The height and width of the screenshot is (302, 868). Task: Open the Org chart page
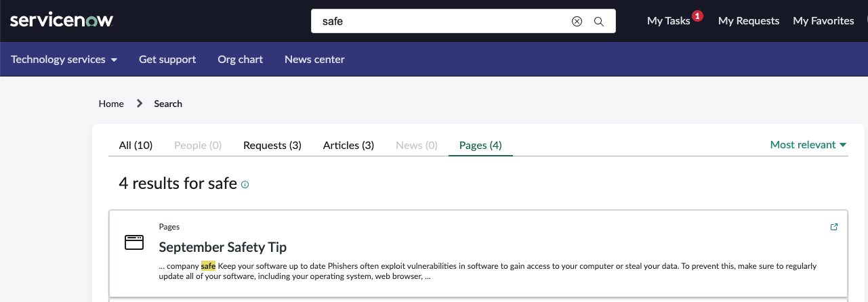point(241,60)
